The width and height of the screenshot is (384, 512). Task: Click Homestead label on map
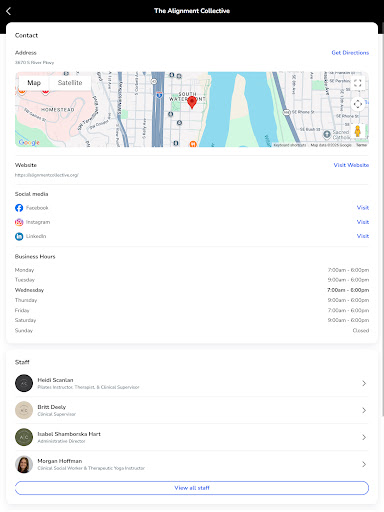(58, 110)
